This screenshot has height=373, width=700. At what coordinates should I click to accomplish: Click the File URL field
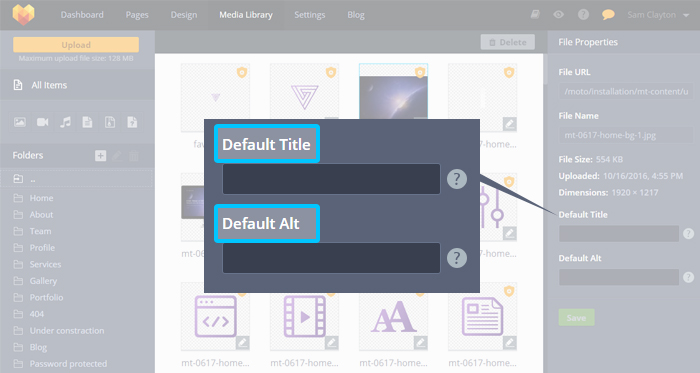coord(626,91)
